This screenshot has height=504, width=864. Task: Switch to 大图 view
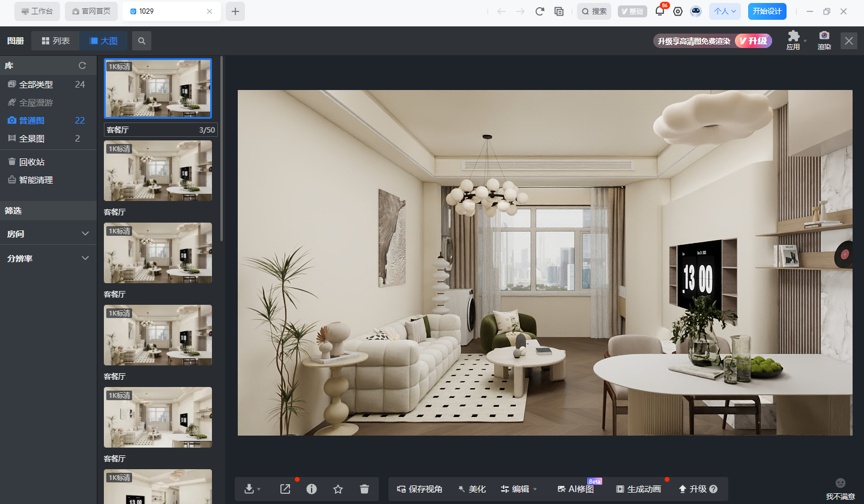click(103, 41)
